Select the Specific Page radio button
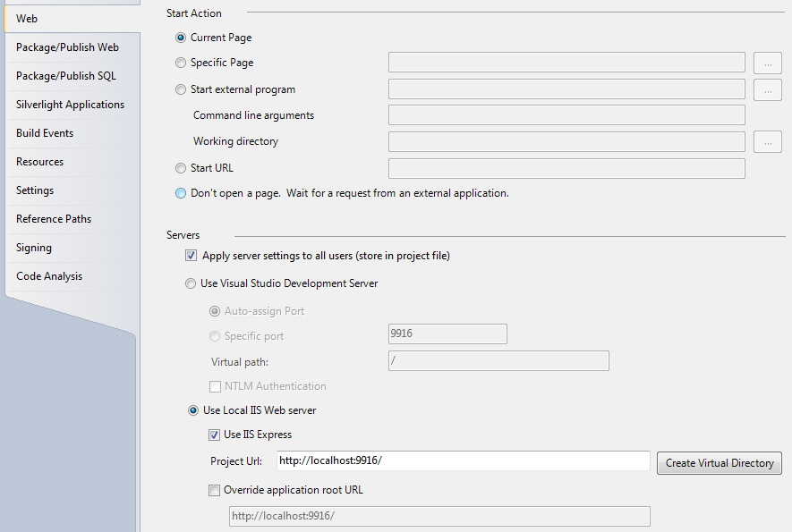Image resolution: width=792 pixels, height=532 pixels. [x=182, y=63]
